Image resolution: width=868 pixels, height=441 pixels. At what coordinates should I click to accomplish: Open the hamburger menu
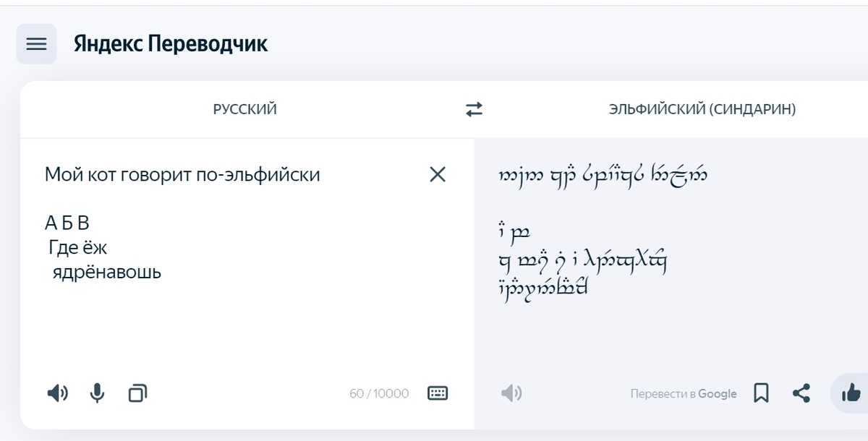(x=36, y=44)
